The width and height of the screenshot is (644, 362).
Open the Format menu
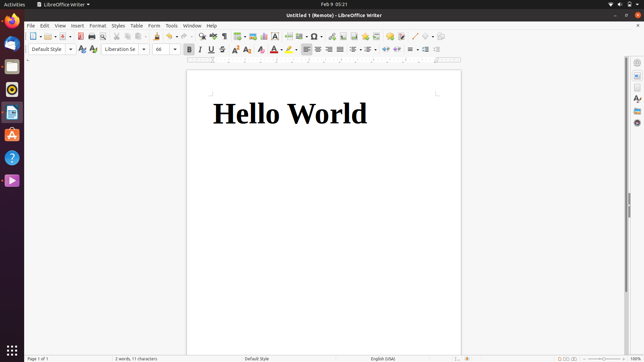click(98, 26)
